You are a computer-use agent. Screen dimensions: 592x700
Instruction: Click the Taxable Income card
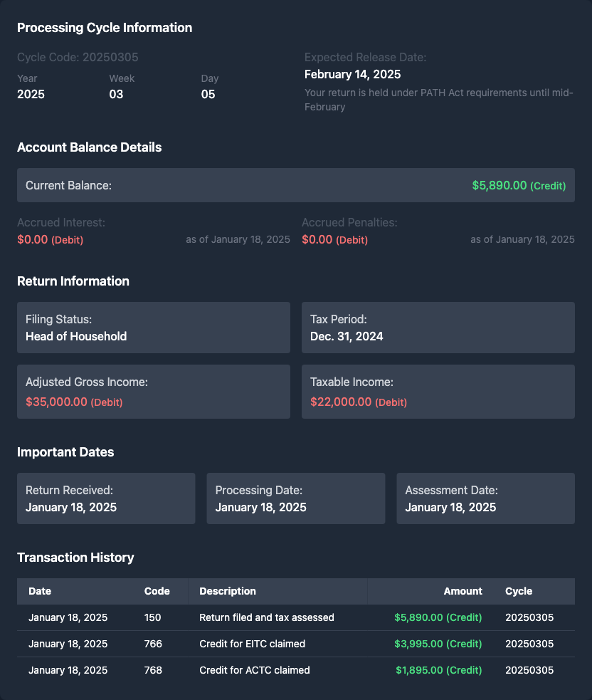point(438,392)
